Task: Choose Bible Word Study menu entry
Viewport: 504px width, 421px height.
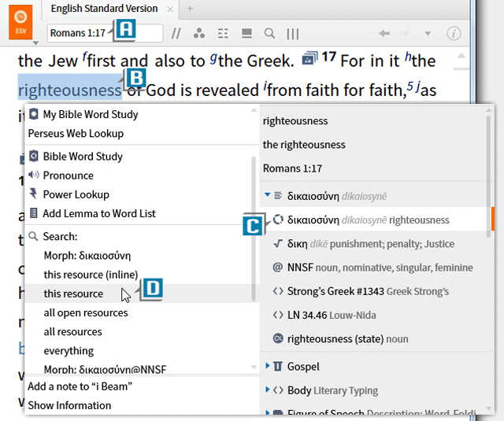Action: [x=83, y=157]
